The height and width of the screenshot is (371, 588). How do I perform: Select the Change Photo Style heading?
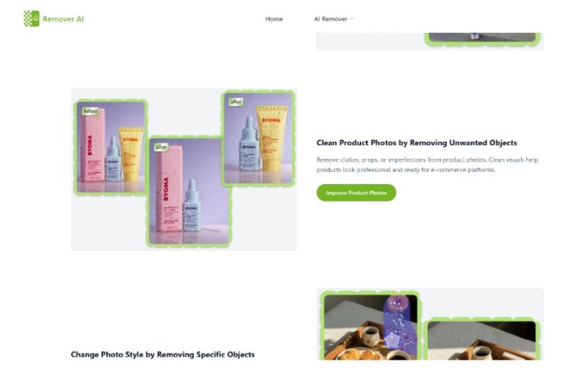coord(163,354)
